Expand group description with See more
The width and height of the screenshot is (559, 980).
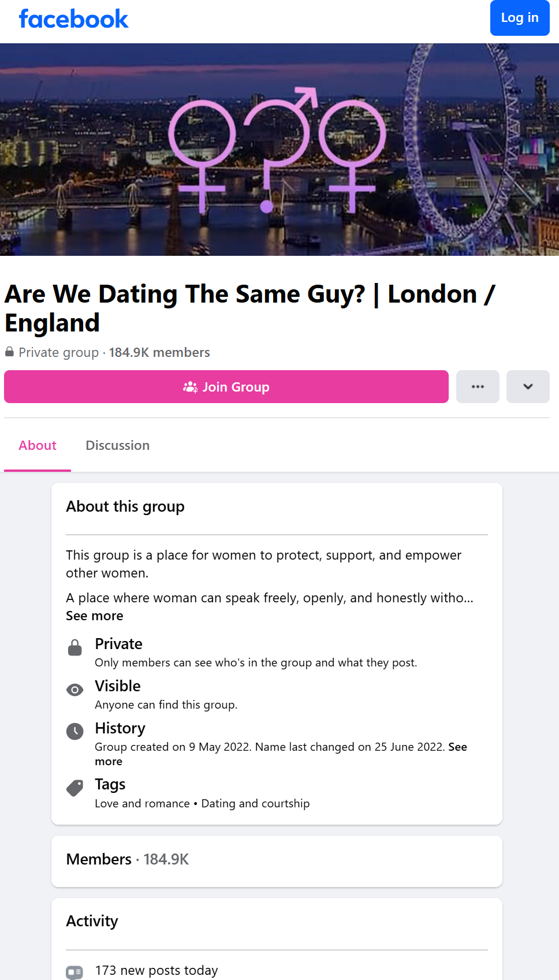point(95,616)
